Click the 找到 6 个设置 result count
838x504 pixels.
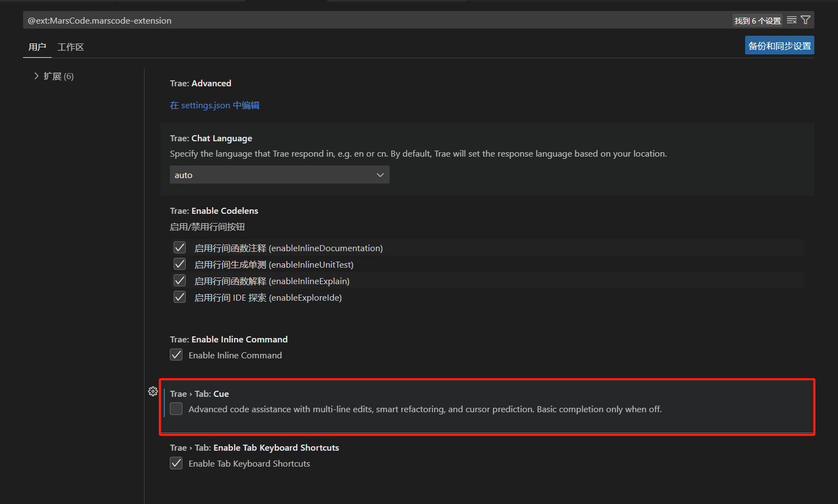757,20
